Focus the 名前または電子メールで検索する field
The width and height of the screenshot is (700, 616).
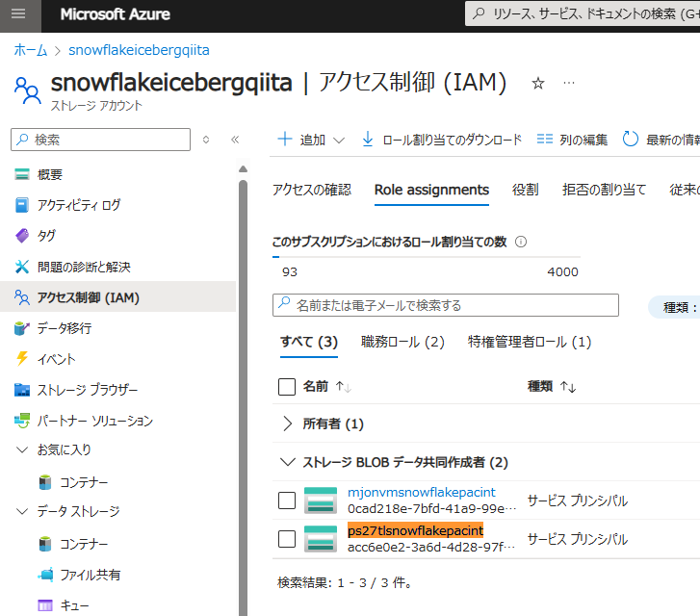(x=446, y=305)
